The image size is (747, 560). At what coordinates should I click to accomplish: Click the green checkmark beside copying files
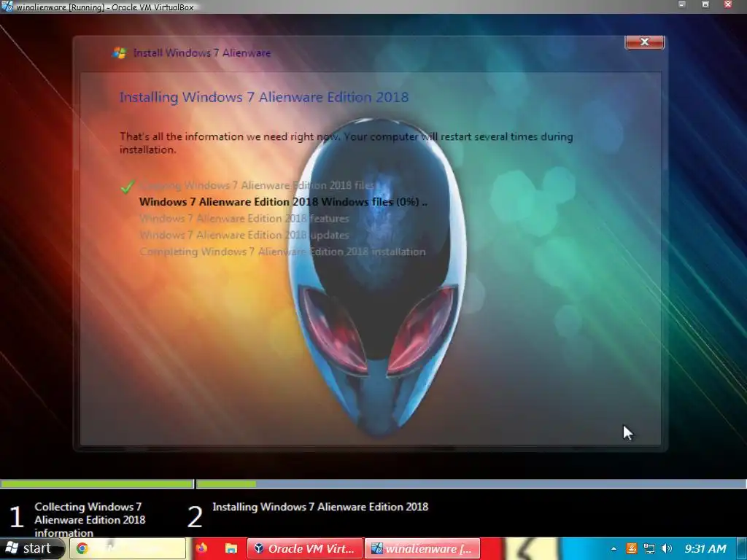click(x=127, y=186)
